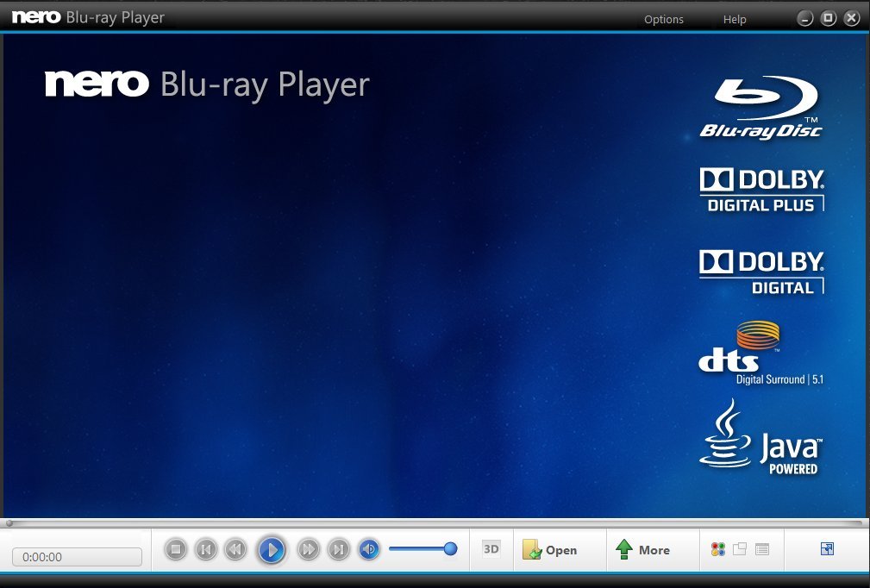Screen dimensions: 870x588
Task: Open the Options menu
Action: (x=663, y=19)
